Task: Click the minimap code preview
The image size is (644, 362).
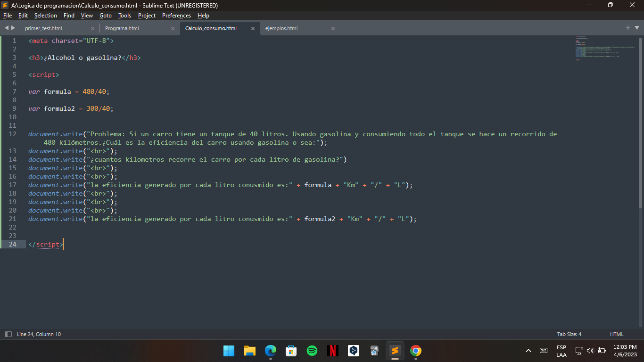Action: point(605,49)
